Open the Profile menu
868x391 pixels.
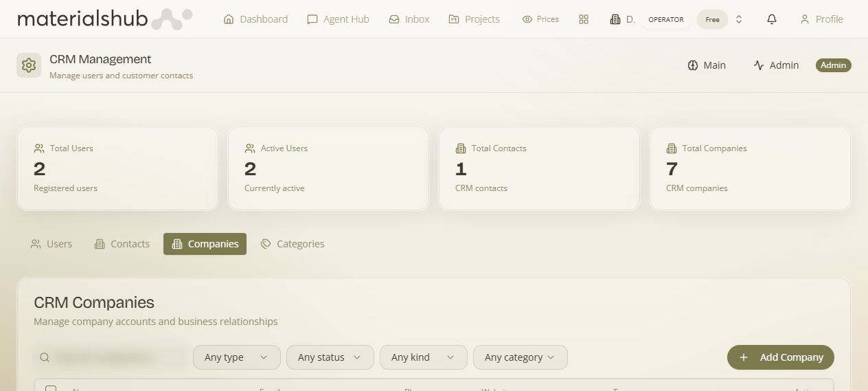pyautogui.click(x=821, y=19)
